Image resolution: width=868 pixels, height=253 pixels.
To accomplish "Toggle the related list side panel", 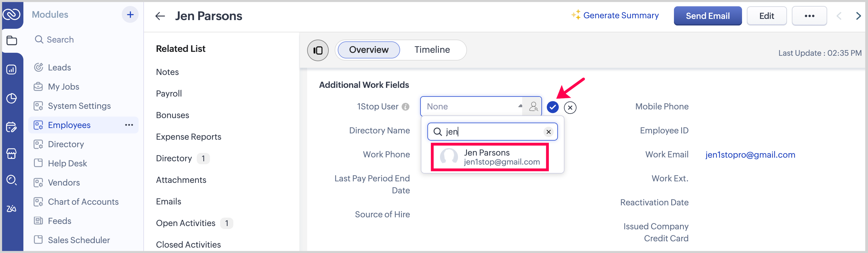I will 317,50.
